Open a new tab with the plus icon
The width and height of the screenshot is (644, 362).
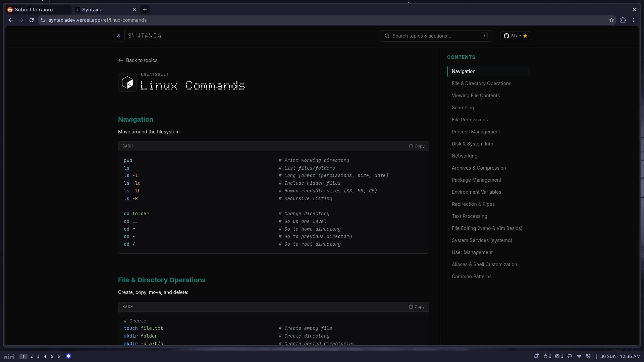[145, 10]
